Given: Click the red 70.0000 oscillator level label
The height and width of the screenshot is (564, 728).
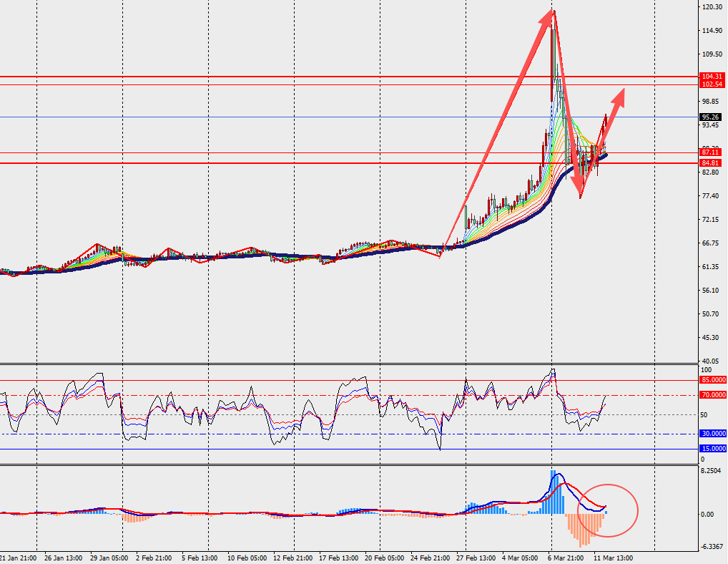Looking at the screenshot, I should point(713,395).
